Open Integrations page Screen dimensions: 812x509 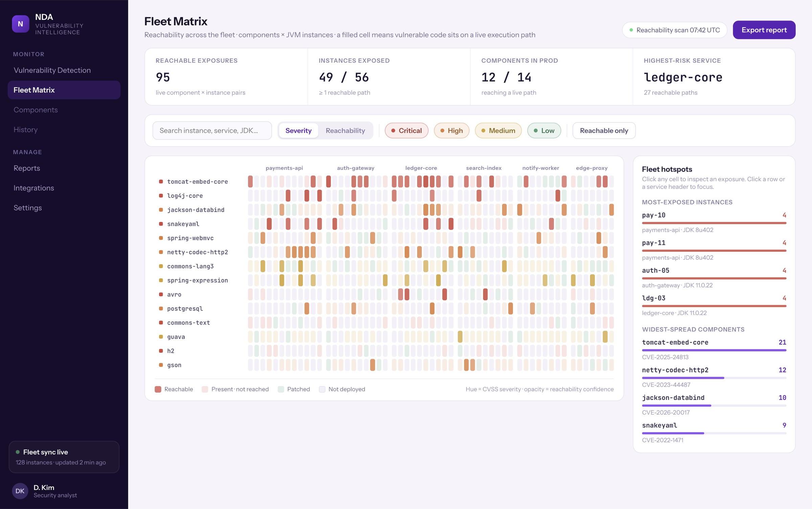pyautogui.click(x=64, y=188)
